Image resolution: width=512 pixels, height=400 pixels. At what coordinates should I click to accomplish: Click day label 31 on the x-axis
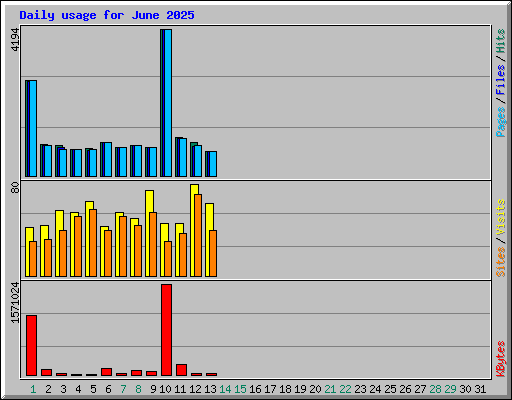tap(480, 389)
